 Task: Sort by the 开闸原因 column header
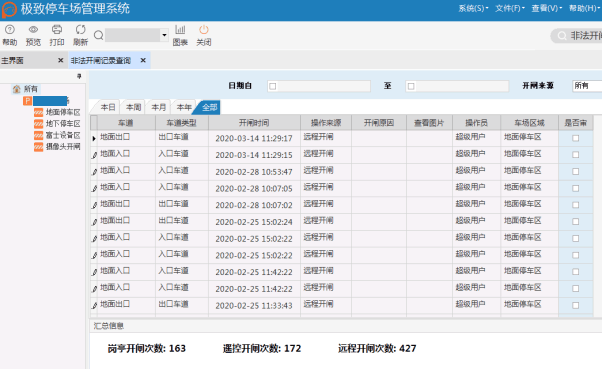coord(379,123)
